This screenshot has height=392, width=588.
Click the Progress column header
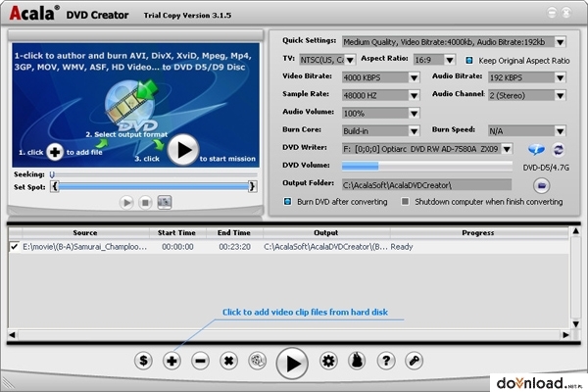(x=478, y=233)
